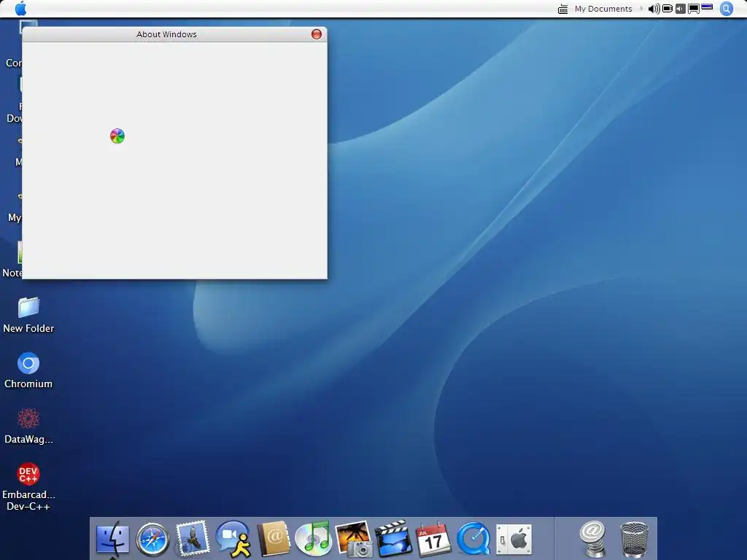Open Address Book in dock
The height and width of the screenshot is (560, 747).
(274, 539)
